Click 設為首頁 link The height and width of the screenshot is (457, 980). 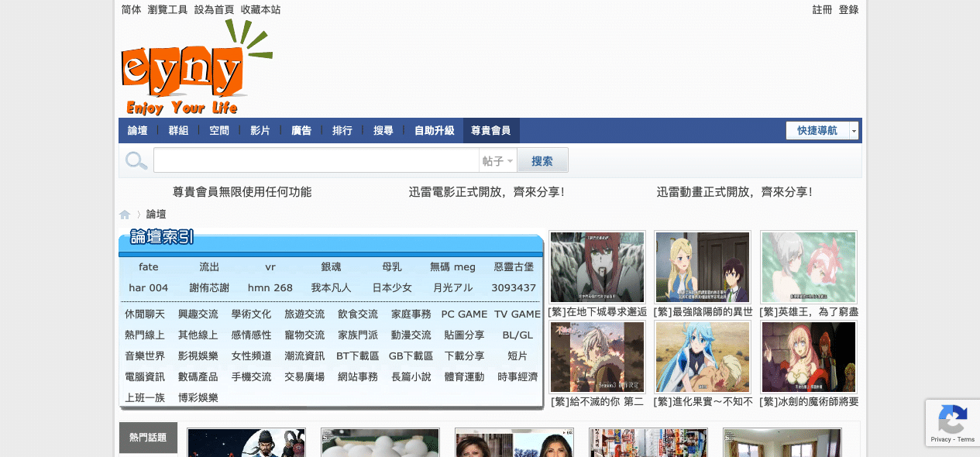click(x=215, y=10)
